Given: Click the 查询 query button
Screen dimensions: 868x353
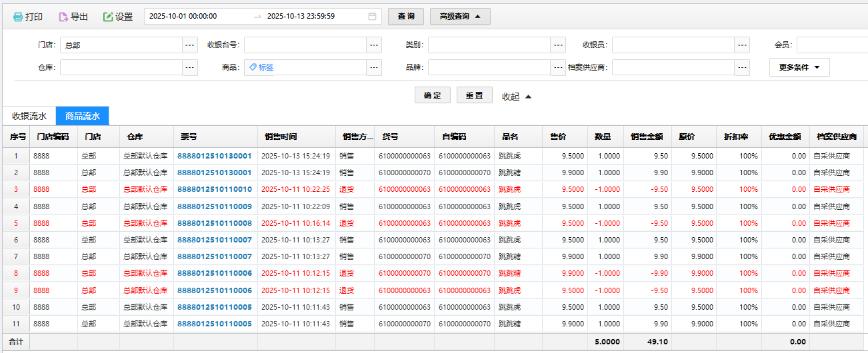Looking at the screenshot, I should (405, 16).
